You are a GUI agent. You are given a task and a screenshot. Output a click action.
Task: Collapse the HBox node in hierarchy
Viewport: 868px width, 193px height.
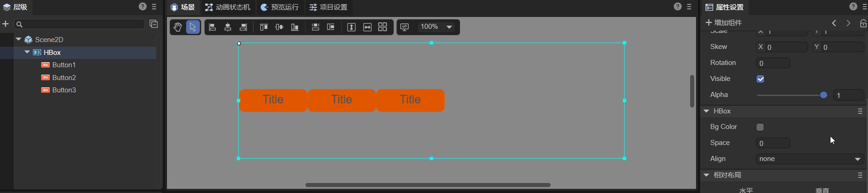coord(27,52)
